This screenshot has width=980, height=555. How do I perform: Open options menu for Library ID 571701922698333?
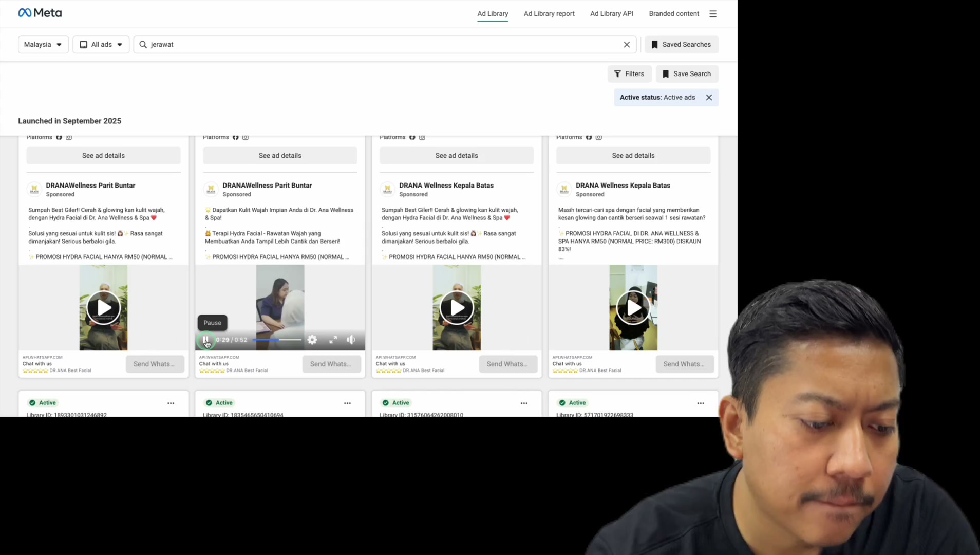click(701, 403)
